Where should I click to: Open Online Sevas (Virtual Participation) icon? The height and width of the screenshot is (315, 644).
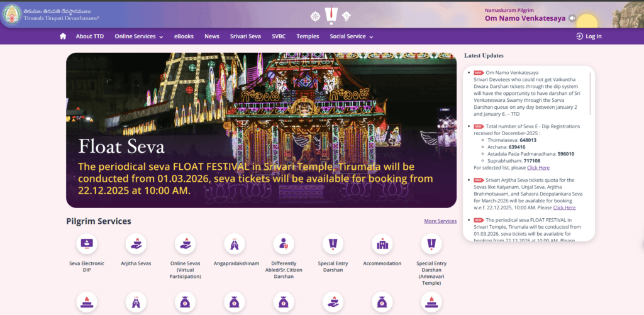pos(186,244)
